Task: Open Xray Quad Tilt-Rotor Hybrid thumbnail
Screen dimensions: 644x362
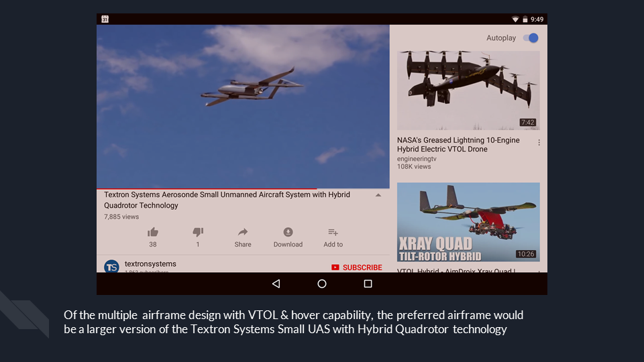Action: 468,222
